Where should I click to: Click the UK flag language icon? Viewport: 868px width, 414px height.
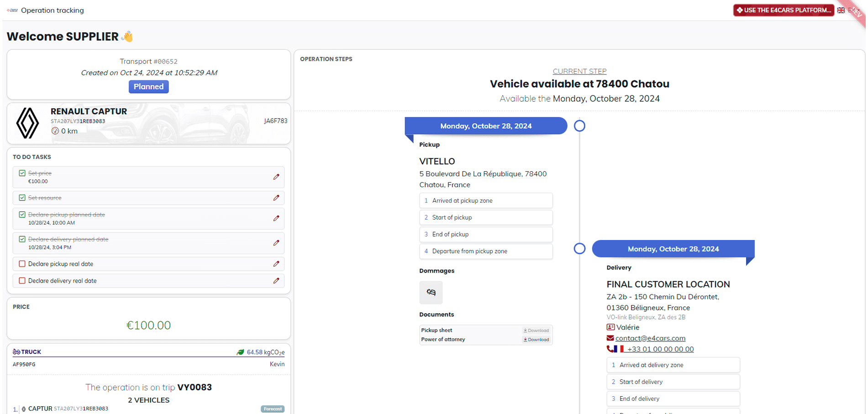click(x=841, y=10)
